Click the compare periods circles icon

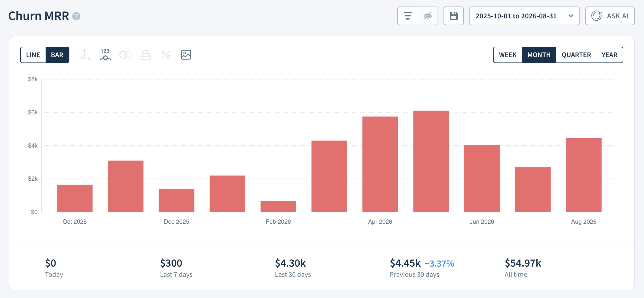click(x=126, y=55)
